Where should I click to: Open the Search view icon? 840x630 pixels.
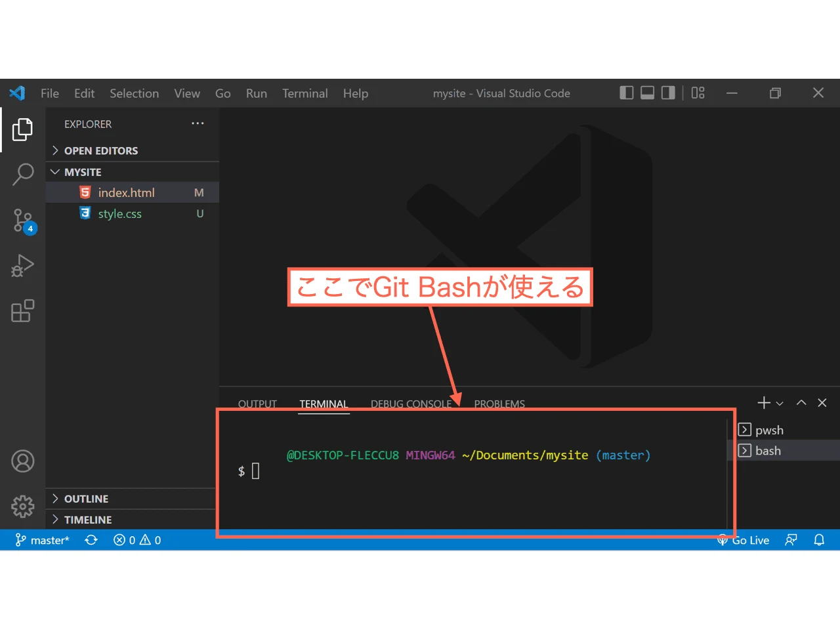click(x=22, y=174)
